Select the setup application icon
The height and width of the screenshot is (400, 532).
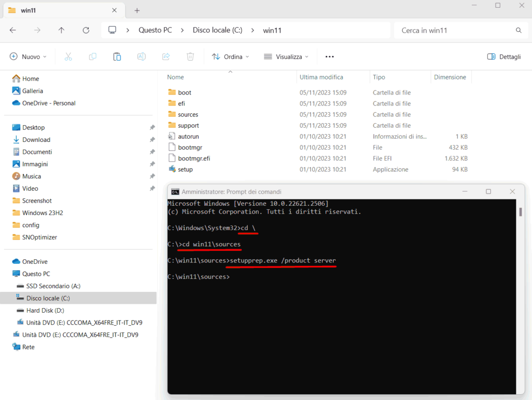tap(172, 169)
